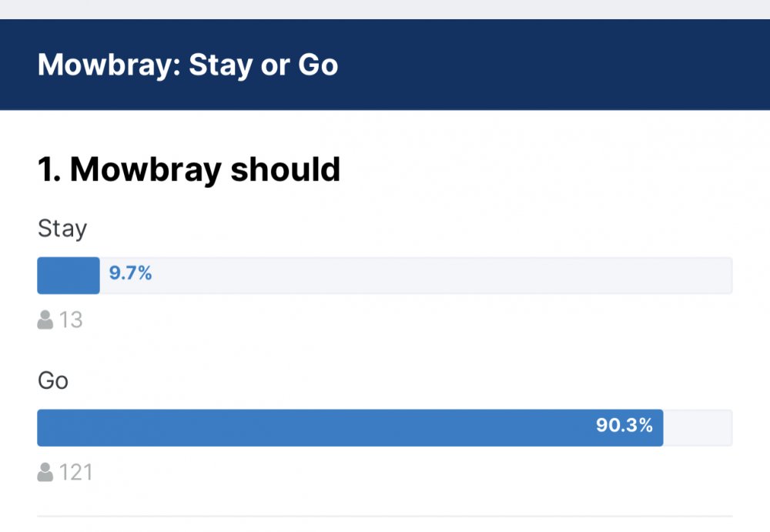
Task: Click the 90.3% percentage label
Action: (624, 425)
